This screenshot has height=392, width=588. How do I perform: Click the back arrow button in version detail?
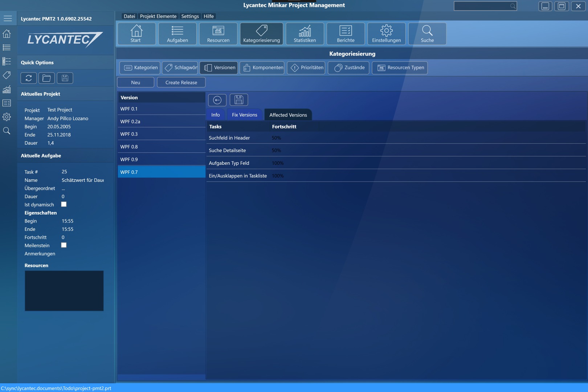click(x=217, y=100)
